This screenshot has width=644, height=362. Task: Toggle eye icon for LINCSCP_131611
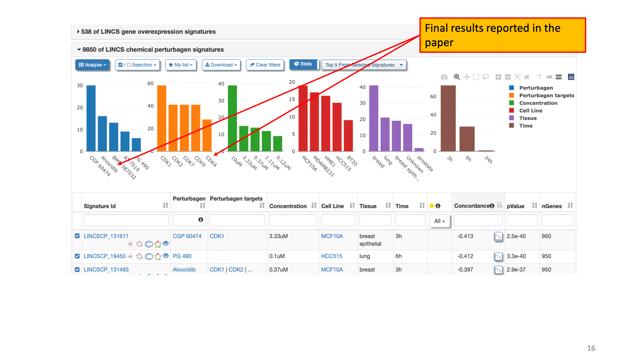coord(166,243)
